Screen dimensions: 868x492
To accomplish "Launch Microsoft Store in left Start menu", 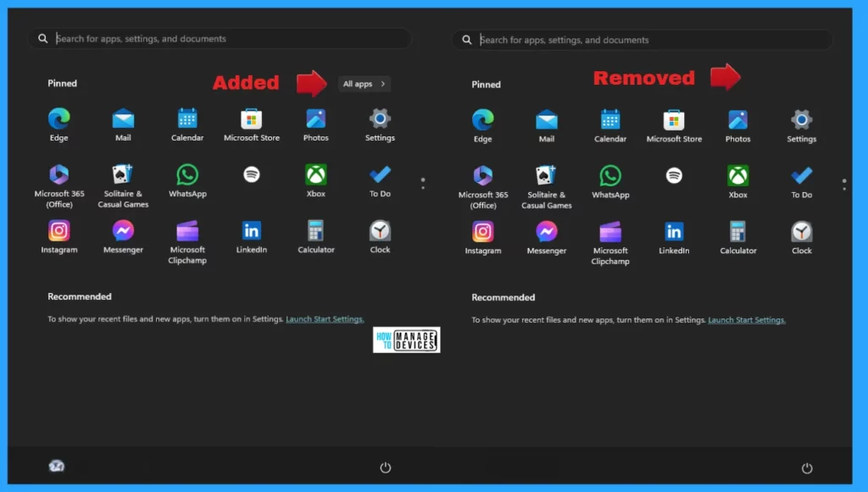I will pyautogui.click(x=251, y=125).
